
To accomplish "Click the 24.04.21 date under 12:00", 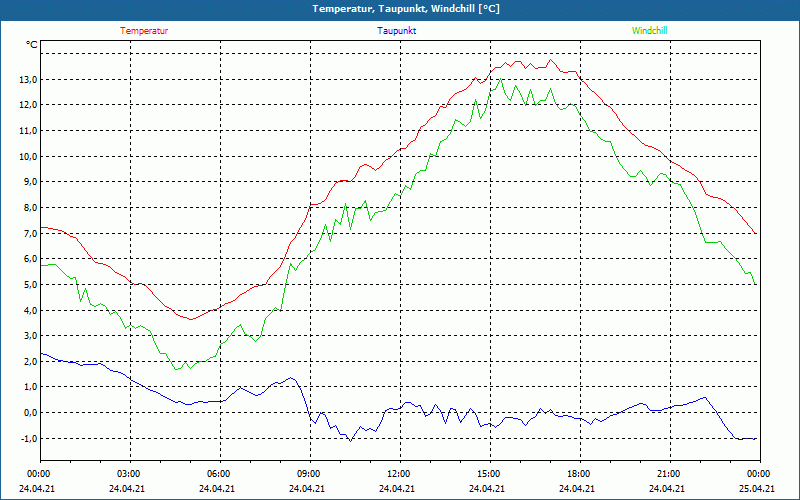I will tap(397, 488).
